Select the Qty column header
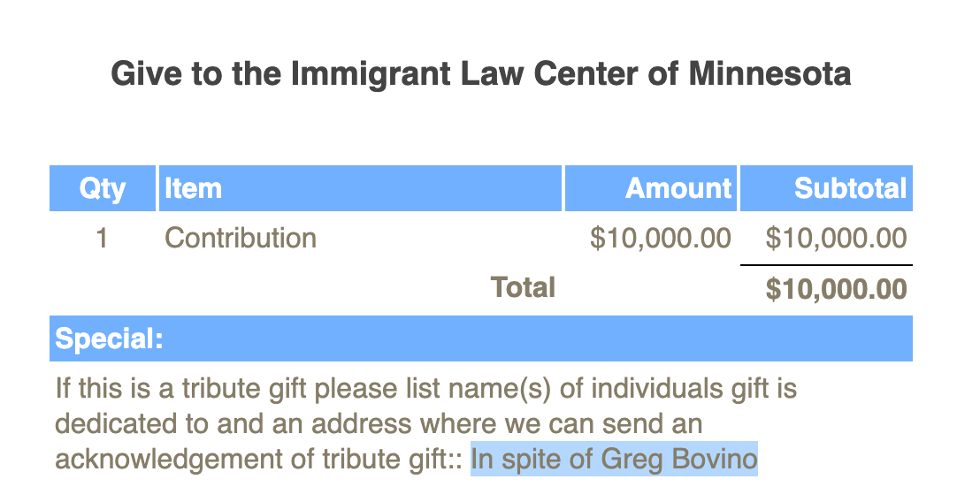This screenshot has height=502, width=980. pos(103,188)
